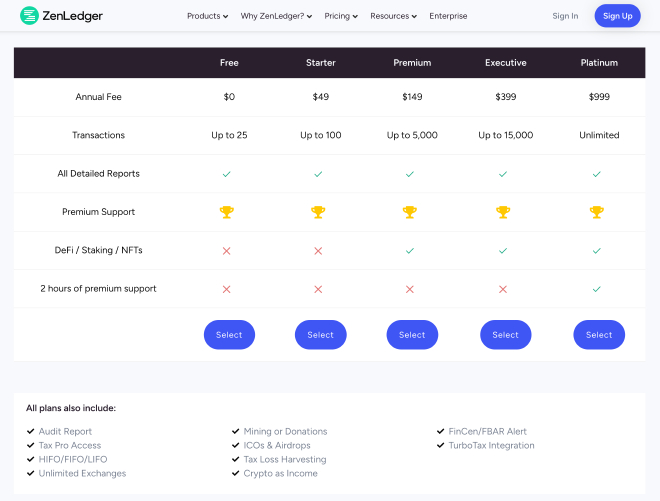Click All Detailed Reports checkmark for Free
Screen dimensions: 660x501
(x=226, y=174)
